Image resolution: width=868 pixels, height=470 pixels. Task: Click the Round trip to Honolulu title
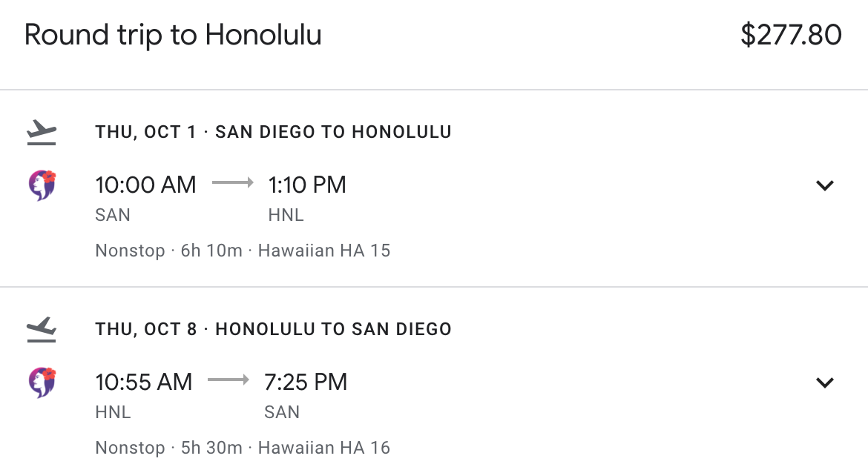pos(173,35)
